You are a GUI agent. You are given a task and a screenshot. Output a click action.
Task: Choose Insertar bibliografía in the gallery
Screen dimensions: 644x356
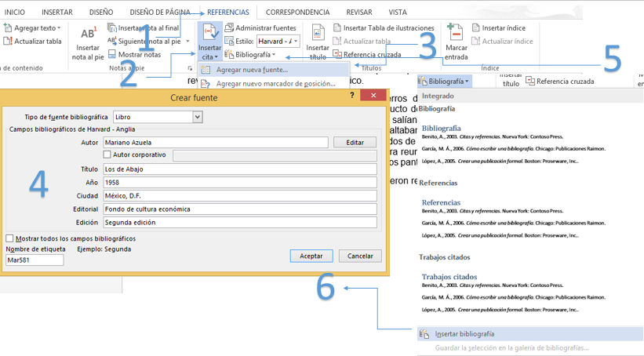(464, 334)
